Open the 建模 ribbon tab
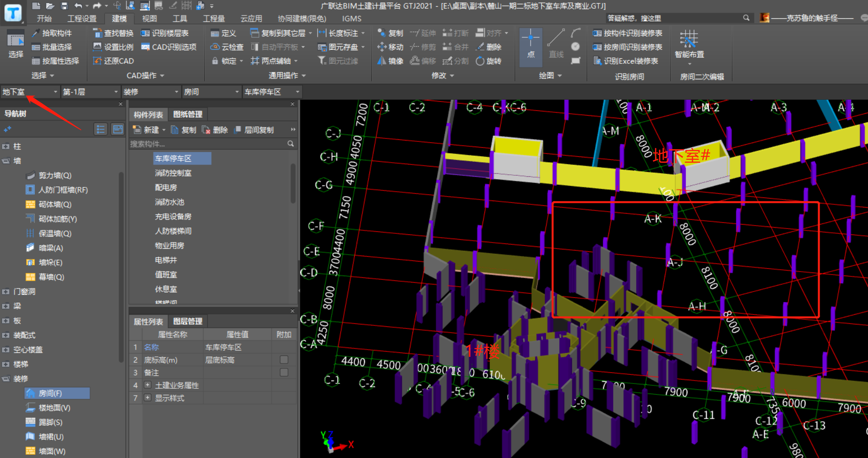Screen dimensions: 868x458 tap(119, 18)
